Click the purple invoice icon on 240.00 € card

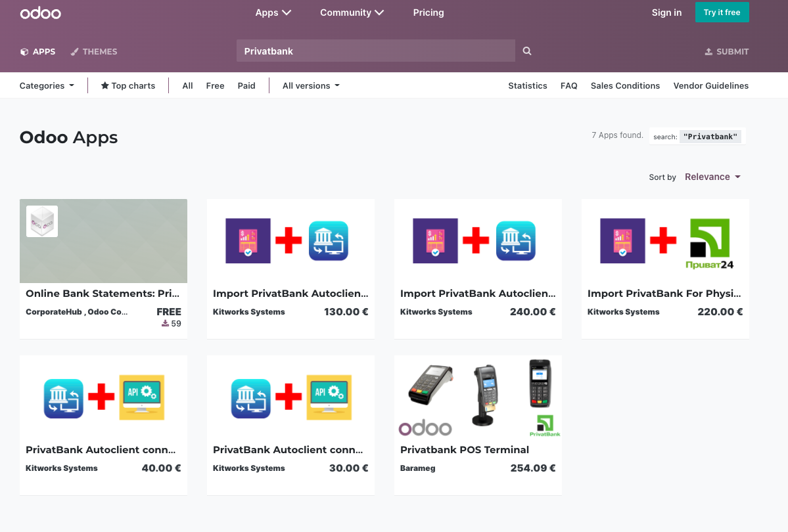[x=435, y=240]
